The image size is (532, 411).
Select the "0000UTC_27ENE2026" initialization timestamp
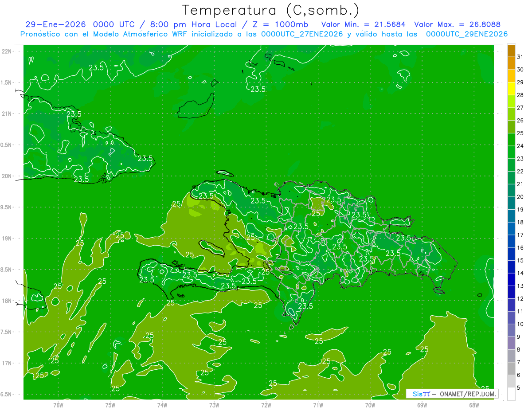302,34
